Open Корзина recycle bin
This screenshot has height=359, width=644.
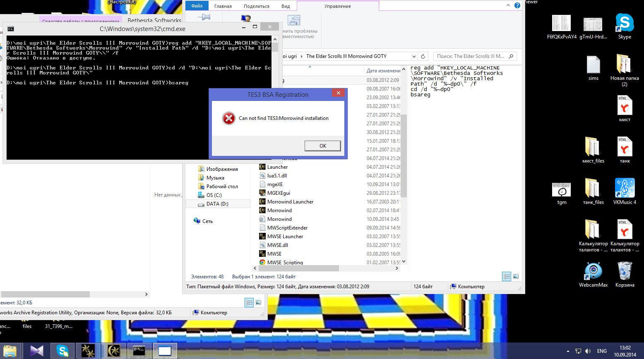point(625,275)
